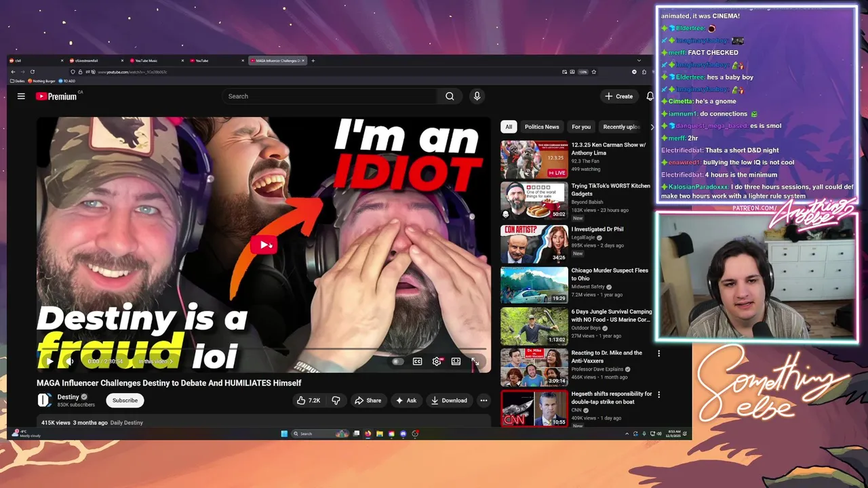This screenshot has height=488, width=868.
Task: Show hidden system tray icons
Action: click(627, 434)
